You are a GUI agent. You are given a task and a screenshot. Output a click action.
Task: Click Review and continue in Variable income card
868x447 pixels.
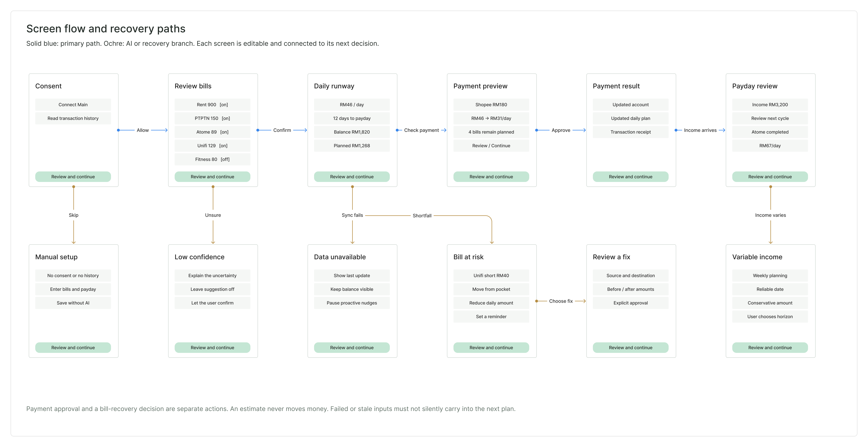click(x=770, y=347)
